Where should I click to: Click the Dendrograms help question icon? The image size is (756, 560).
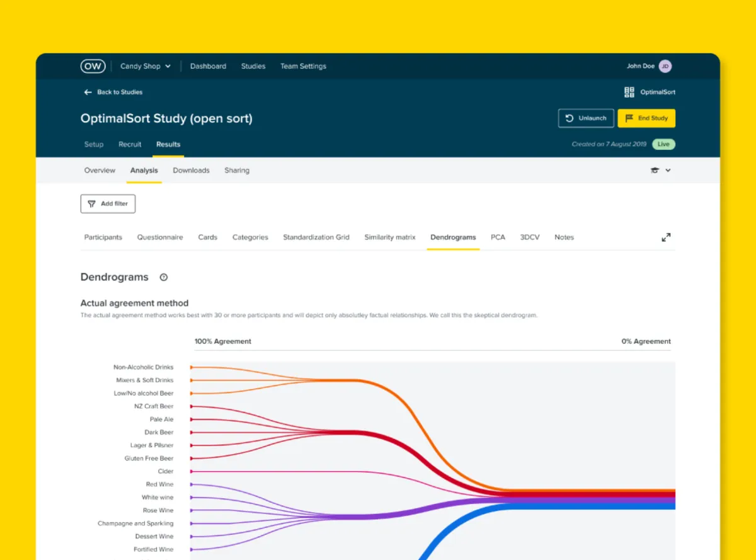(164, 277)
